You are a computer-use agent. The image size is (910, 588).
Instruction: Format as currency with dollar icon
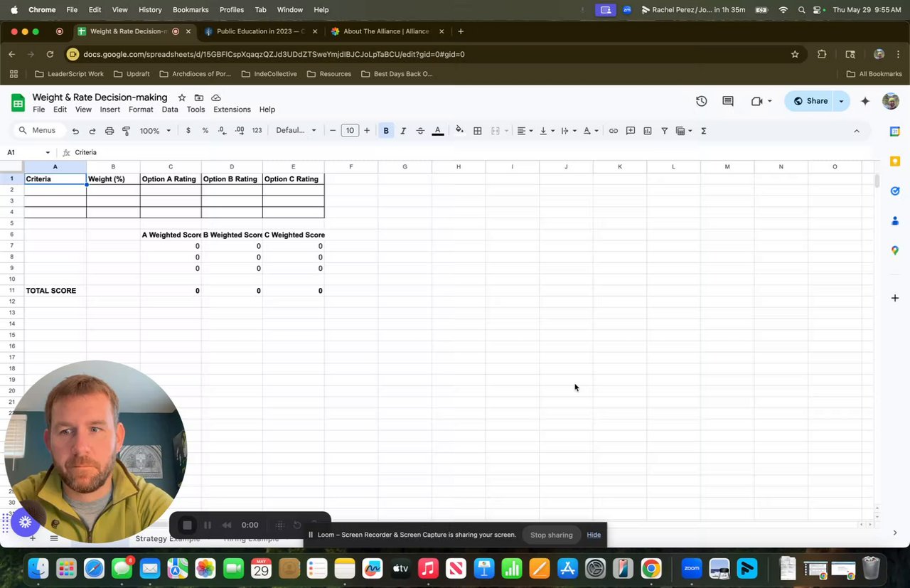188,131
